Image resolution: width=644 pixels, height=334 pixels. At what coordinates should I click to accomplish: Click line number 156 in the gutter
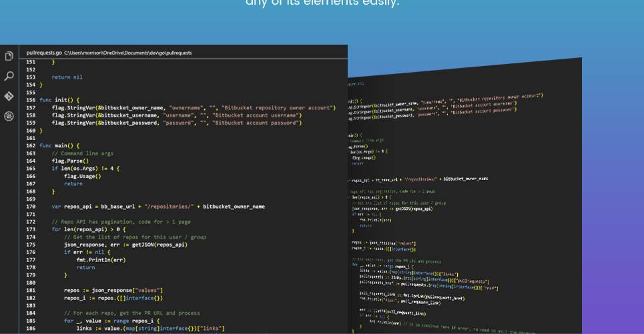point(31,100)
